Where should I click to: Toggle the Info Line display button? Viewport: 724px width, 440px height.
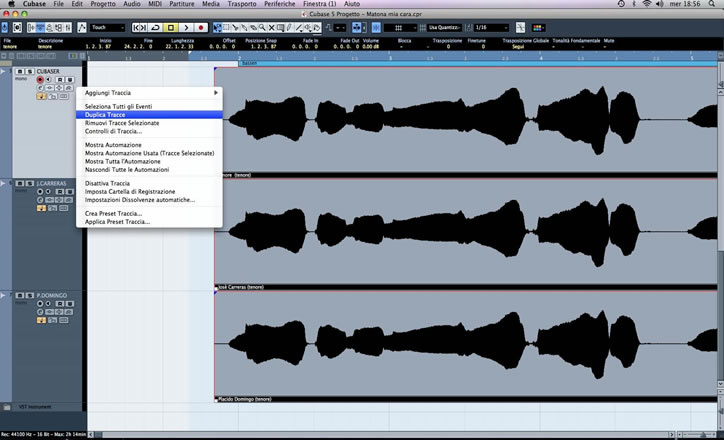click(41, 28)
